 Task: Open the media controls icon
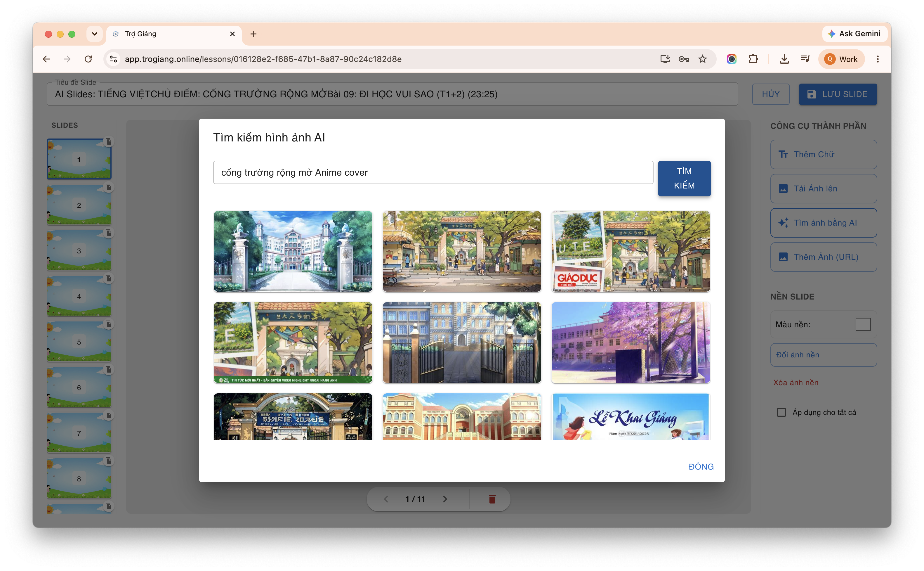point(805,59)
